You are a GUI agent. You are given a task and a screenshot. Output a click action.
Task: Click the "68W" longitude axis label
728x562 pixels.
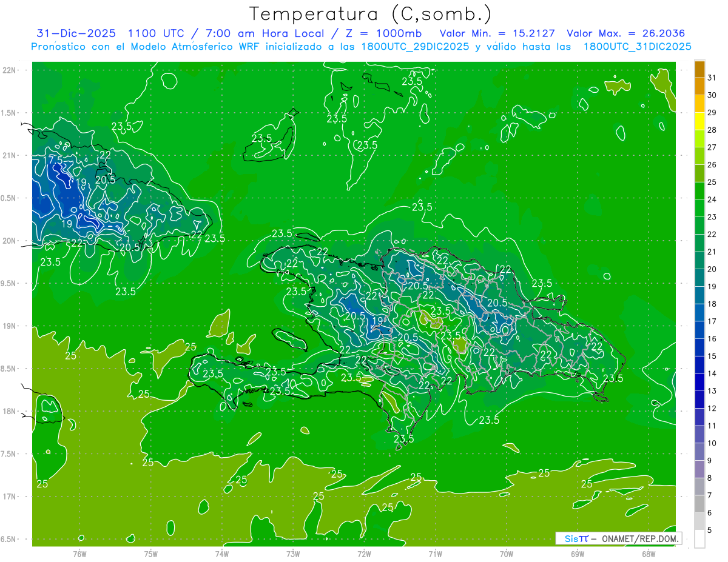coord(649,554)
